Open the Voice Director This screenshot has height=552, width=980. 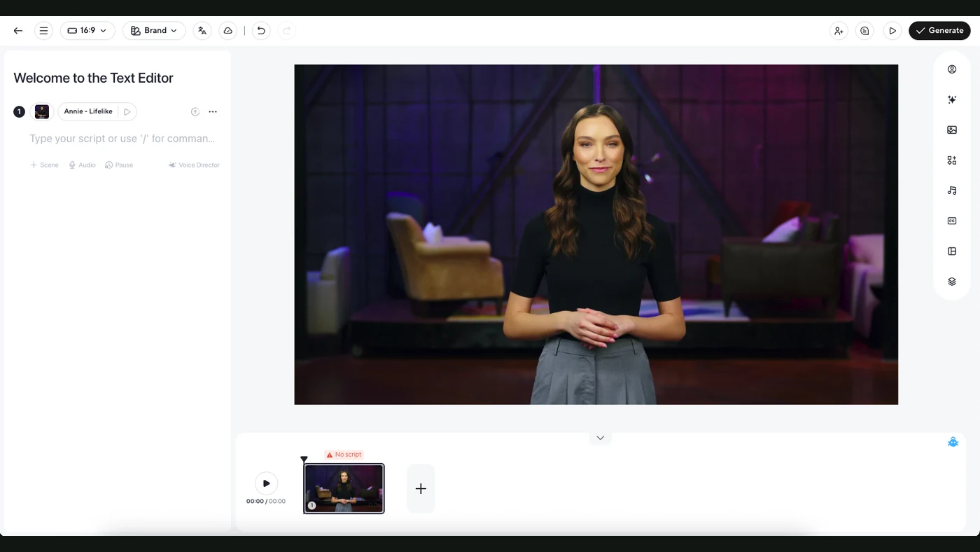point(194,165)
